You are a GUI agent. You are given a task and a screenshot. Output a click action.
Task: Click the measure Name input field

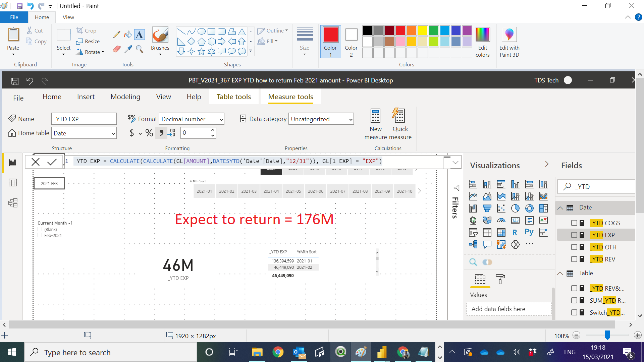pos(84,119)
